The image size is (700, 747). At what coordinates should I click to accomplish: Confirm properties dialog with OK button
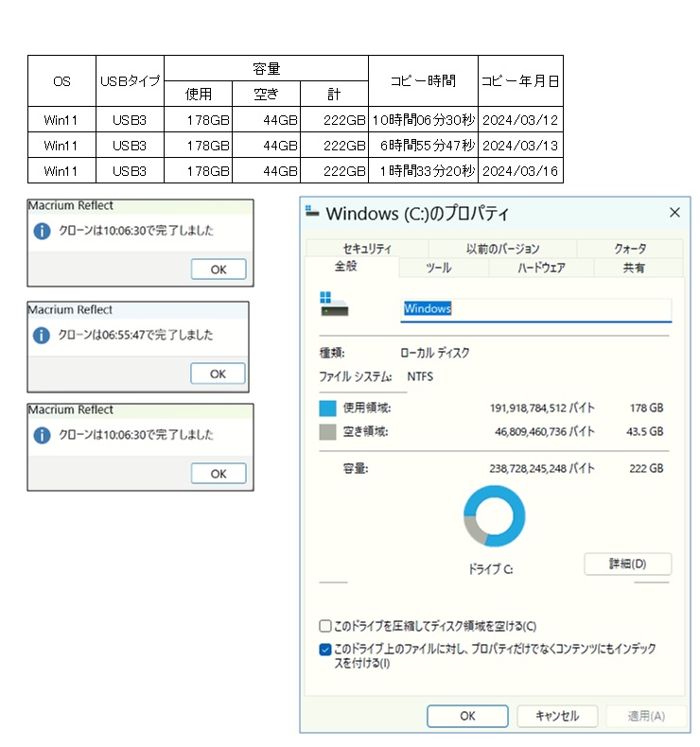pyautogui.click(x=467, y=716)
